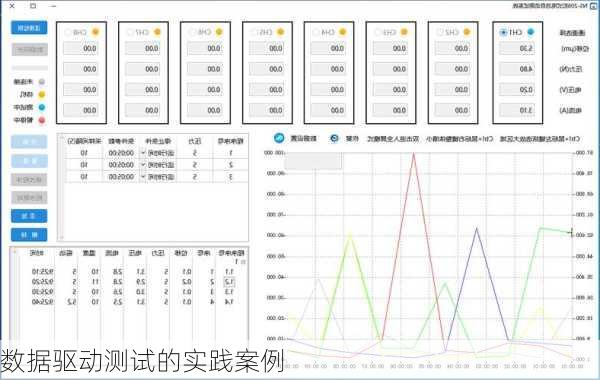
Task: Click the 00:20:00 parameter cell in program row 3
Action: pos(121,177)
